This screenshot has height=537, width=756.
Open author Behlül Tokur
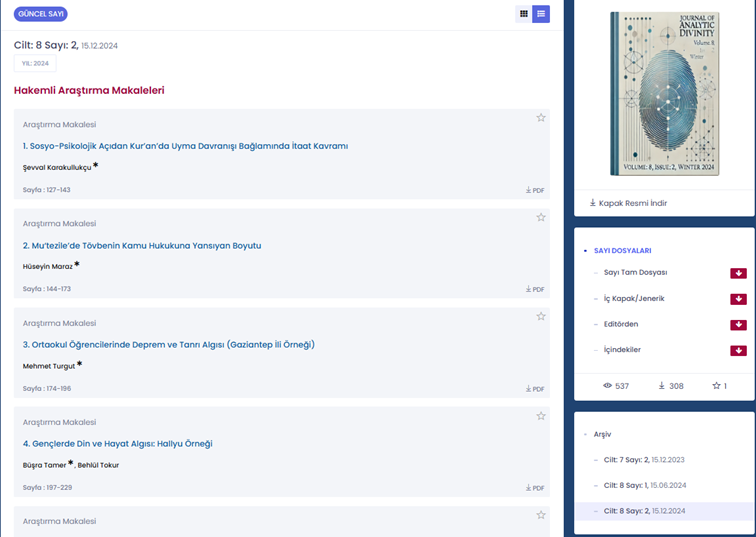(98, 465)
